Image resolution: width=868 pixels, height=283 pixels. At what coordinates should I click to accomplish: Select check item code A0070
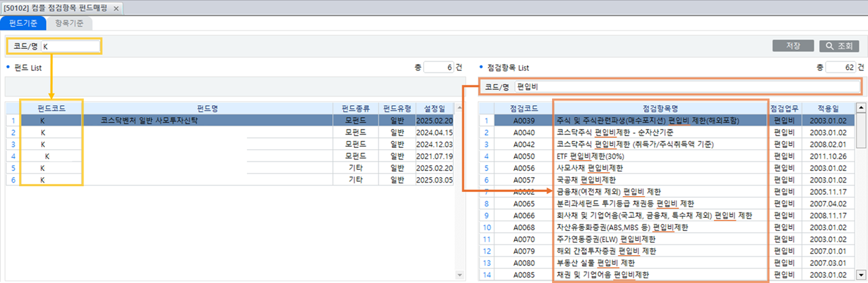pyautogui.click(x=524, y=240)
